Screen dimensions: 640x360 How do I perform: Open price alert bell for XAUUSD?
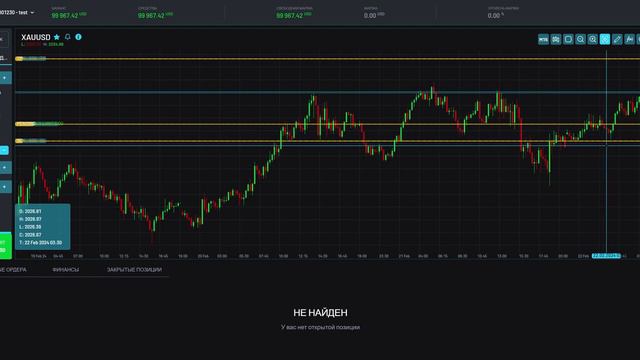(x=68, y=37)
